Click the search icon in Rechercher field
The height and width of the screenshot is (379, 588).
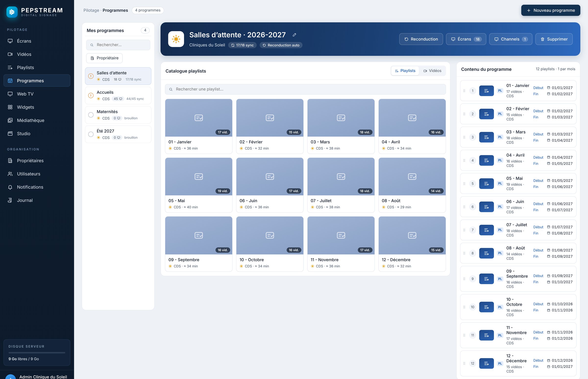pyautogui.click(x=92, y=45)
